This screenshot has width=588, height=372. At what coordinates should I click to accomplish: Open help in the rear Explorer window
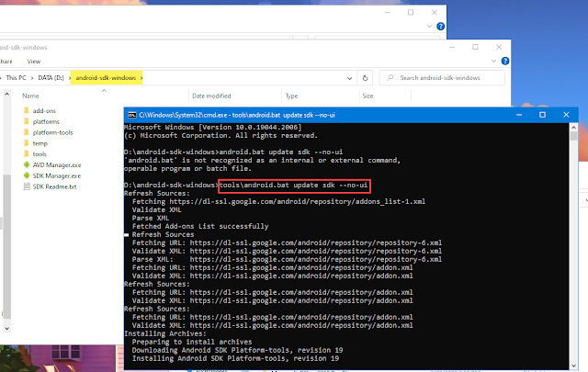click(441, 27)
